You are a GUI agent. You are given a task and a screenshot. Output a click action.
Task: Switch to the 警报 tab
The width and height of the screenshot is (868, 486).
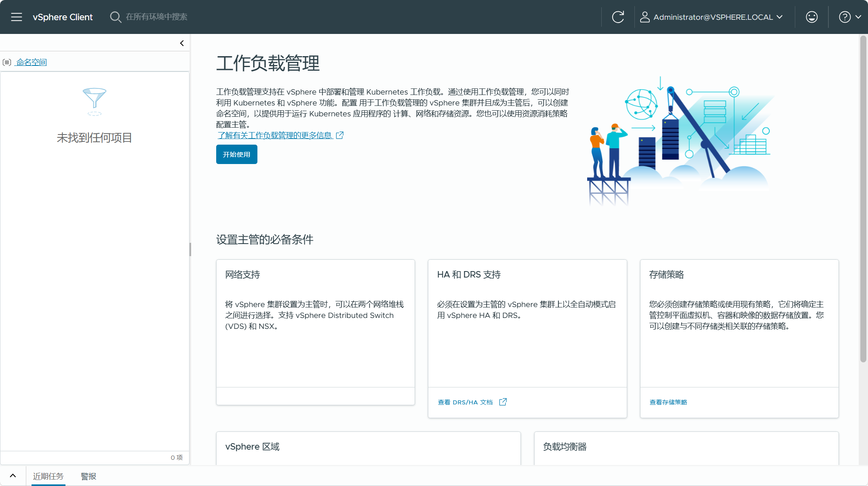pos(88,476)
